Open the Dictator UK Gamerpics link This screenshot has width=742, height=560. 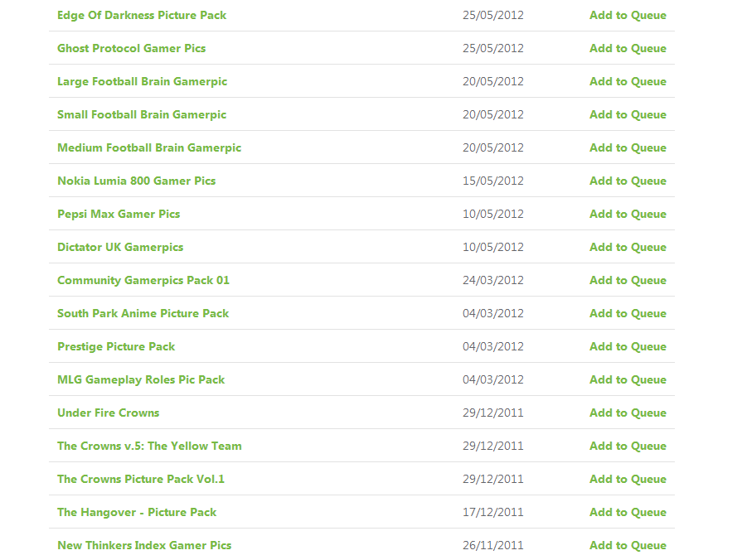tap(120, 247)
